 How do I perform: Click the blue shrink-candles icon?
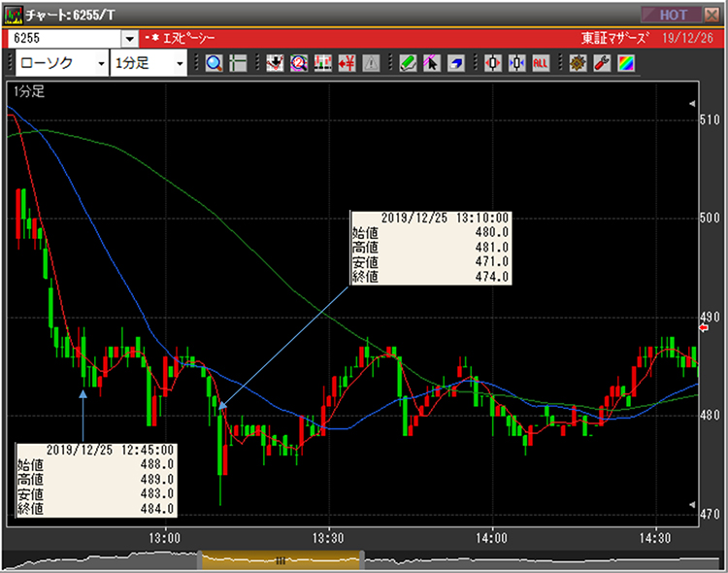point(516,63)
